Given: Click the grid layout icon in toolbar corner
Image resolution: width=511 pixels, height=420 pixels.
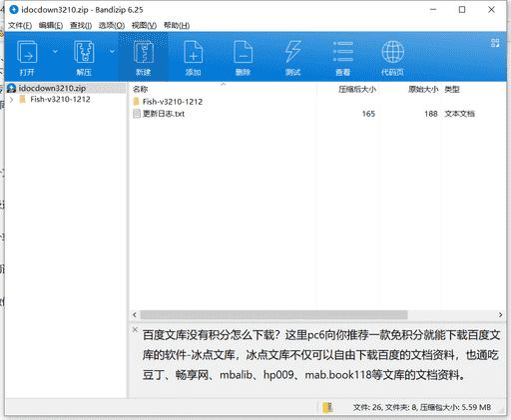Looking at the screenshot, I should [x=495, y=43].
